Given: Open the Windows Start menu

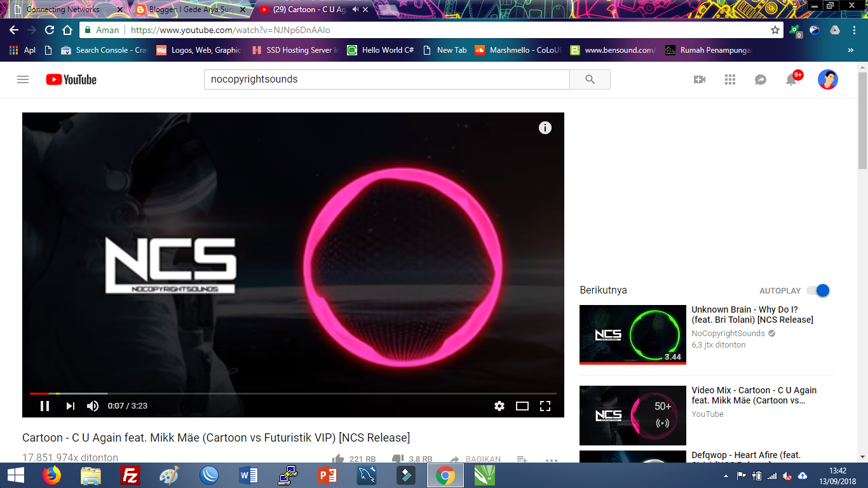Looking at the screenshot, I should pyautogui.click(x=15, y=475).
